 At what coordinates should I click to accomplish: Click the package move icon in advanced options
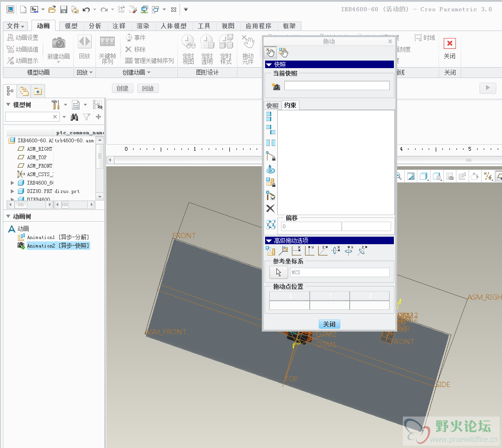pos(270,251)
